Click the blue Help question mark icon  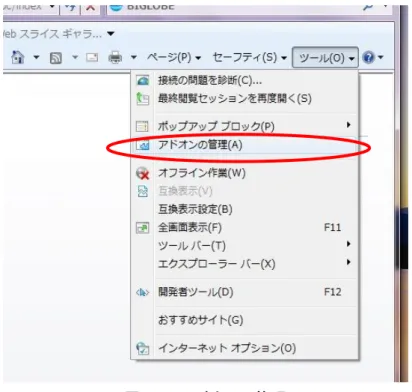[369, 57]
